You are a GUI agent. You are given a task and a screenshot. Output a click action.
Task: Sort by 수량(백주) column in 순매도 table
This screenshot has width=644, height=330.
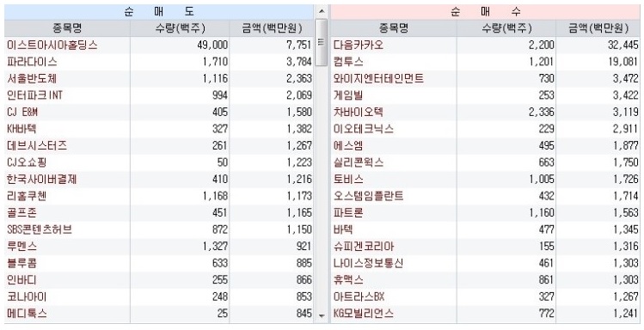[x=180, y=28]
